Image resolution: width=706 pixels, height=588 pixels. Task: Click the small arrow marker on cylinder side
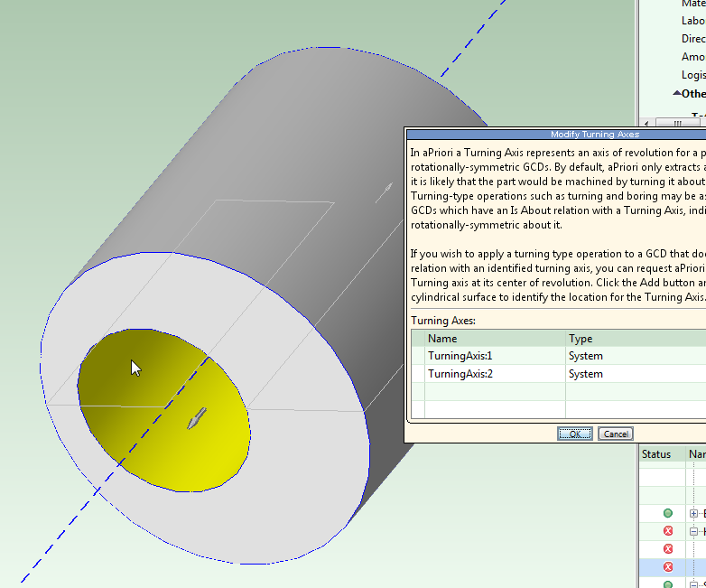coord(386,190)
